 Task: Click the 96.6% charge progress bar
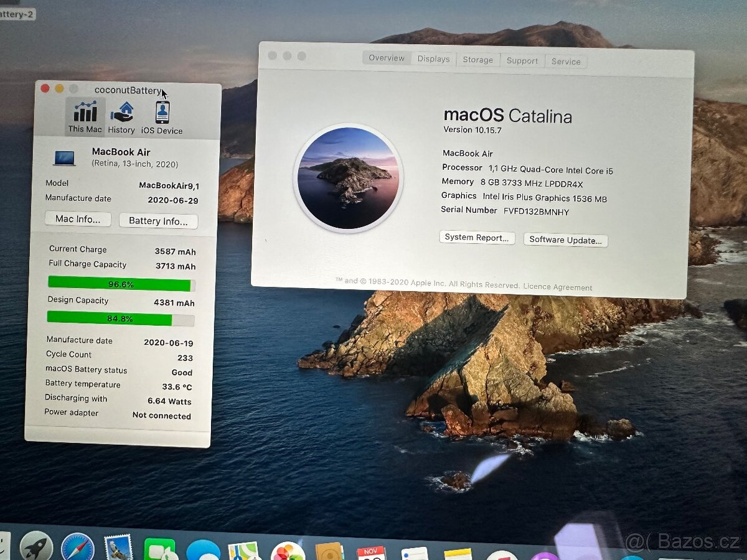pos(120,284)
